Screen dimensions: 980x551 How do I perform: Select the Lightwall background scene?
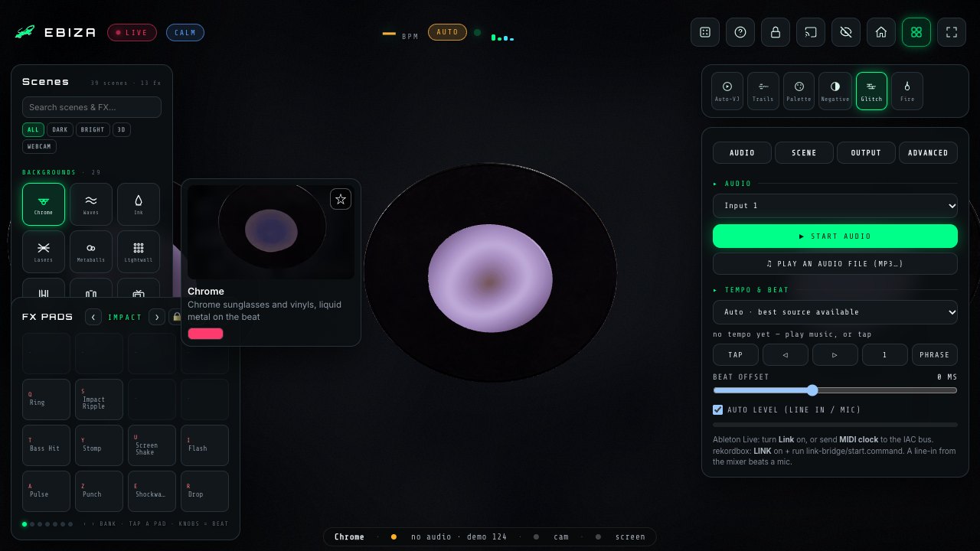(139, 252)
